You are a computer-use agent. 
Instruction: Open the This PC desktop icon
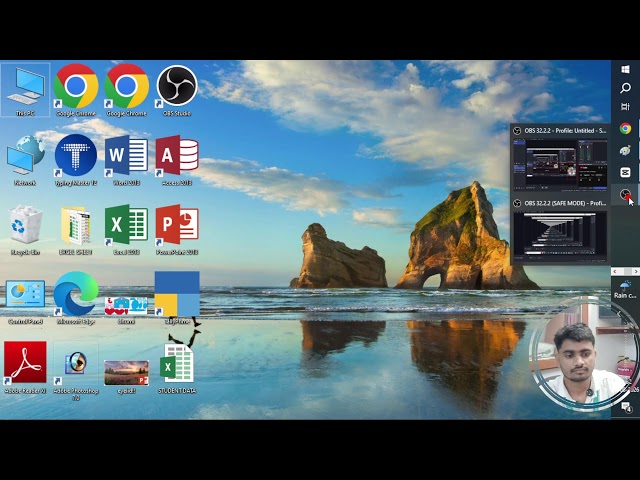click(x=25, y=90)
